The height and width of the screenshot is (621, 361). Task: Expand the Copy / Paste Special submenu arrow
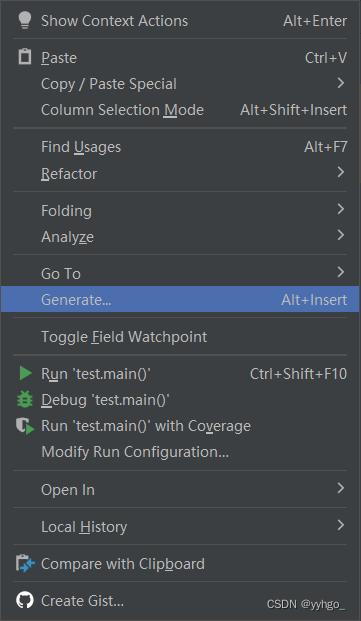[341, 83]
